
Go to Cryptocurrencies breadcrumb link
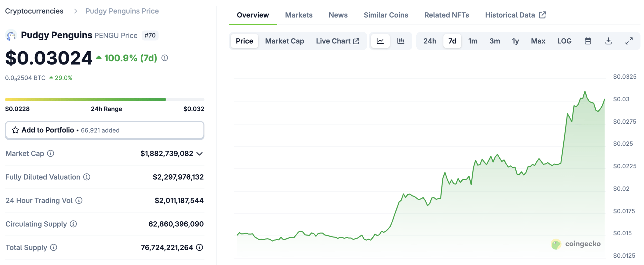(34, 11)
